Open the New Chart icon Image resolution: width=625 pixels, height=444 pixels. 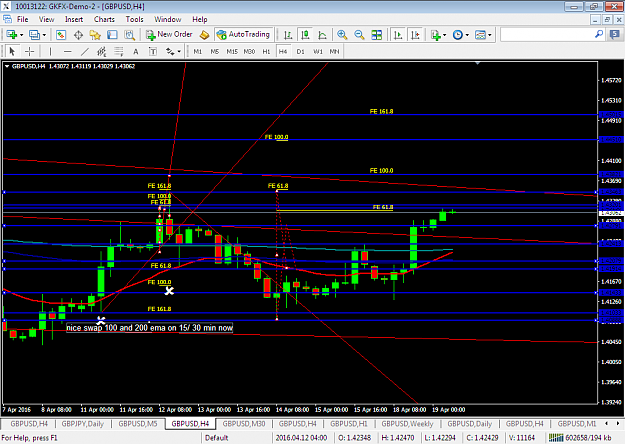click(11, 35)
